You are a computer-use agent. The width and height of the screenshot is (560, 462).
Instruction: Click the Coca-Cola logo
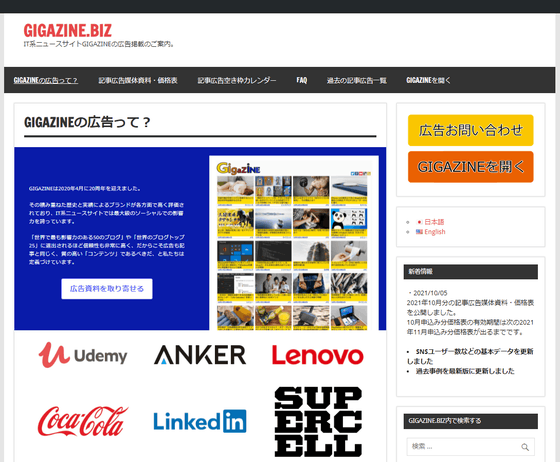coord(83,421)
